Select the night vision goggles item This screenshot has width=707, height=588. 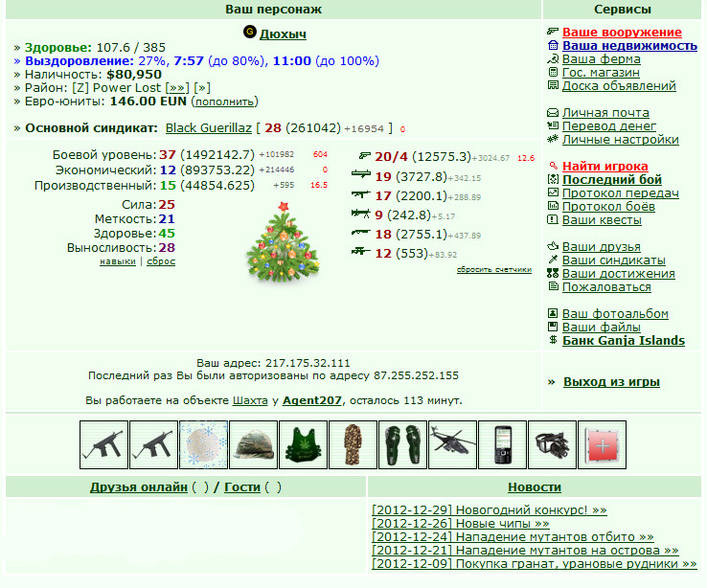pyautogui.click(x=553, y=444)
